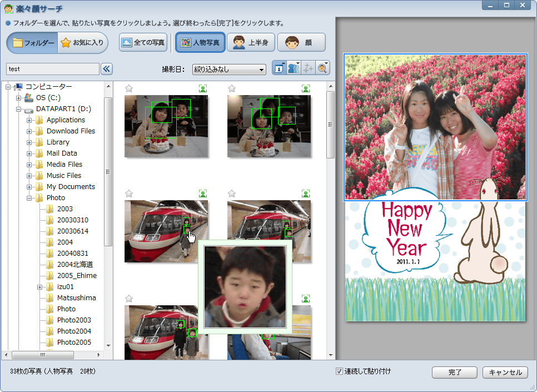
Task: Expand the izu01 folder node
Action: click(40, 287)
